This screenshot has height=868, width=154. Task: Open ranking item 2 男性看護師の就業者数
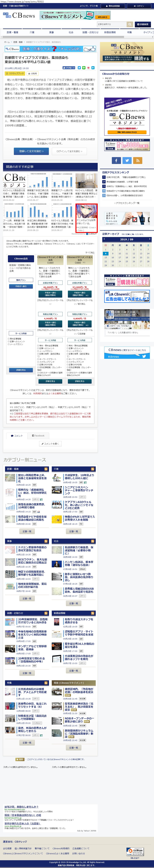[x=122, y=182]
